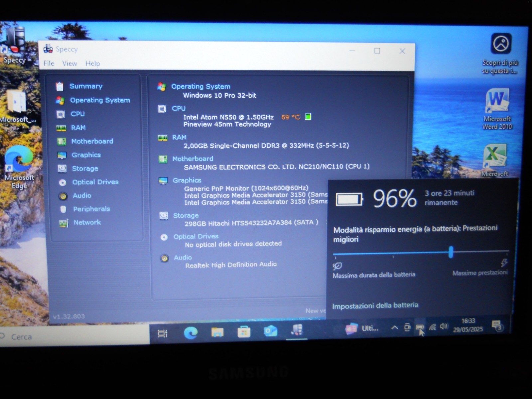
Task: Click the Operating System heading in summary
Action: (x=201, y=86)
